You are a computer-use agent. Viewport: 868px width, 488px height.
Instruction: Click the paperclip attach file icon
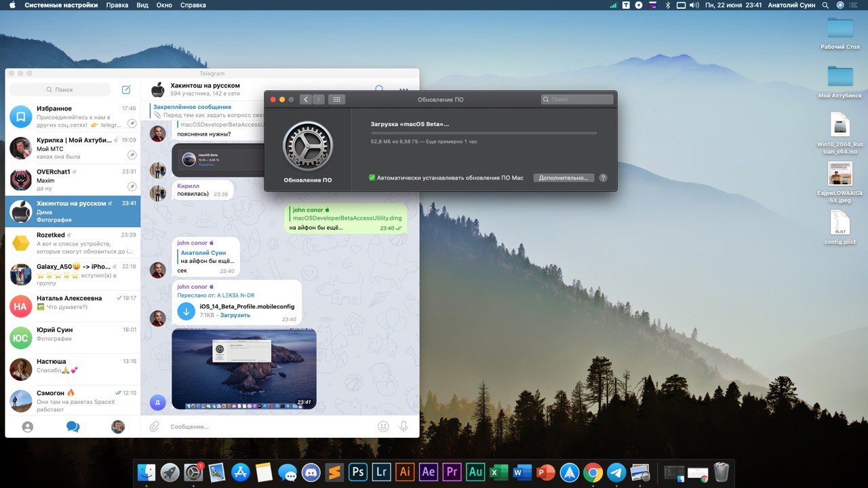(x=155, y=426)
